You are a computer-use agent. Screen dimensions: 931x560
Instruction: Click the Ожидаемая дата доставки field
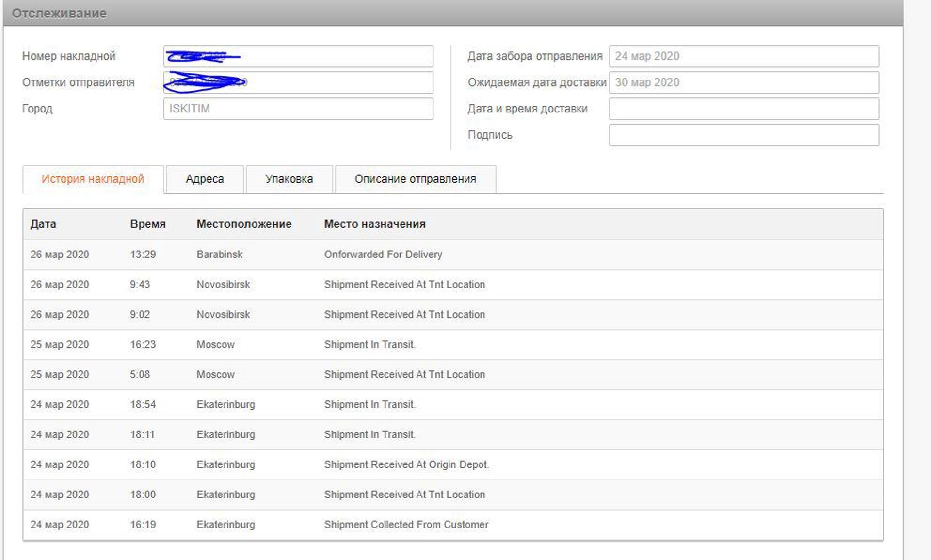coord(744,82)
